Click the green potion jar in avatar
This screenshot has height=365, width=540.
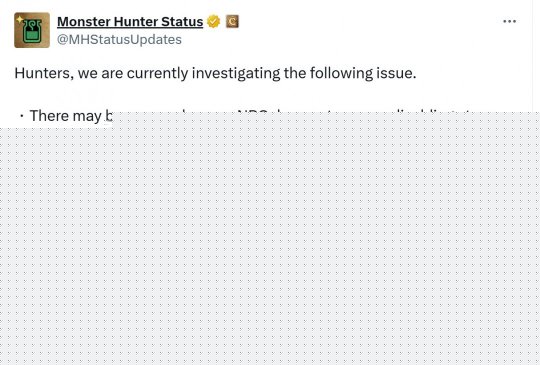coord(32,32)
